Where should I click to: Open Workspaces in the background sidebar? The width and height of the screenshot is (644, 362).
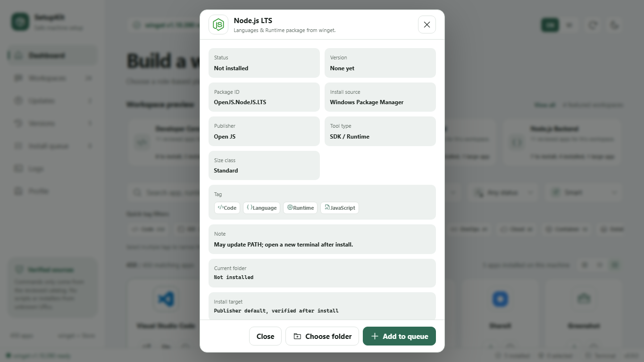tap(52, 78)
